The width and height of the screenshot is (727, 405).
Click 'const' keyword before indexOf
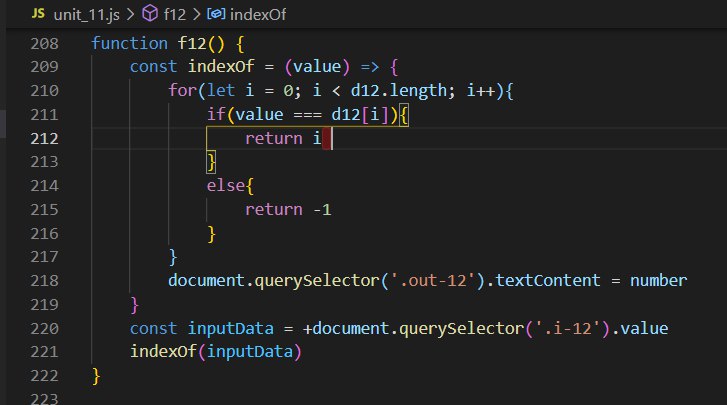pos(153,67)
